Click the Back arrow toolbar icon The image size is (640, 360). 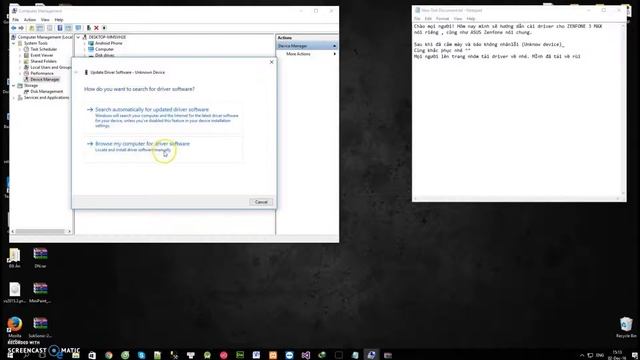pos(14,28)
